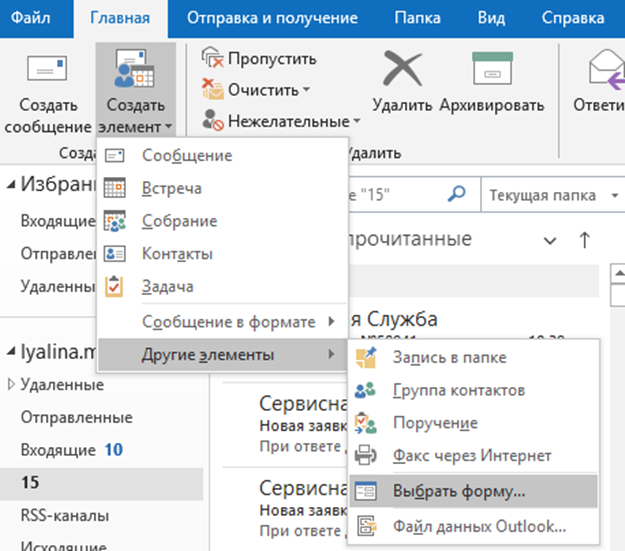Switch to the Вид tab

tap(491, 18)
